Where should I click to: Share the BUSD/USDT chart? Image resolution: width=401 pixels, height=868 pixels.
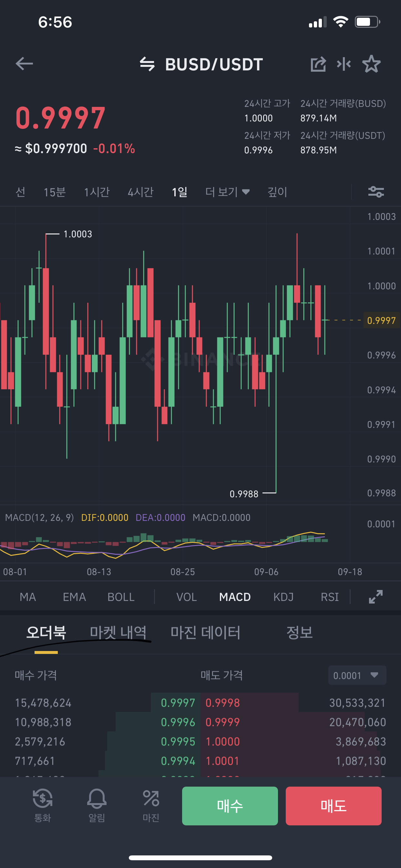coord(318,64)
